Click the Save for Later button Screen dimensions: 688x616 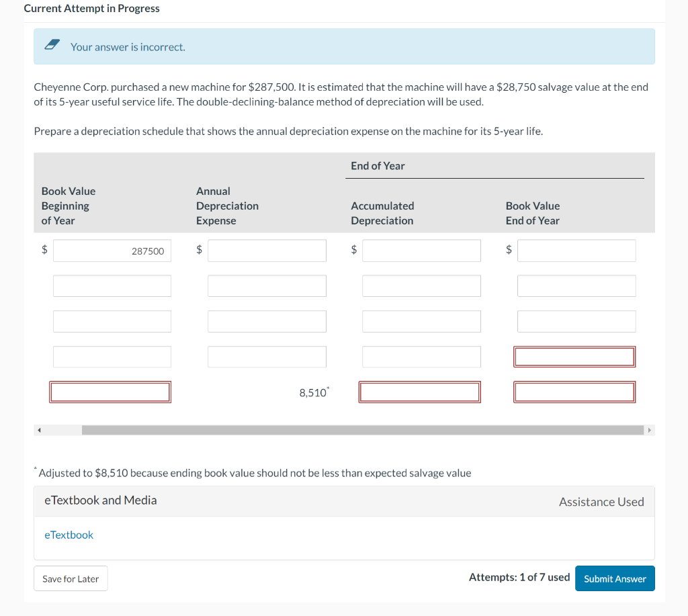[71, 578]
